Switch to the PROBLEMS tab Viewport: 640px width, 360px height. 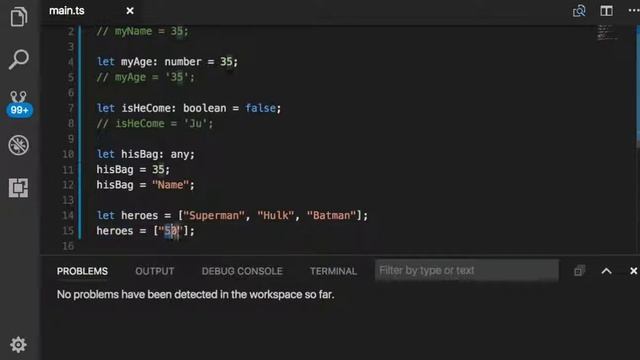(x=82, y=271)
